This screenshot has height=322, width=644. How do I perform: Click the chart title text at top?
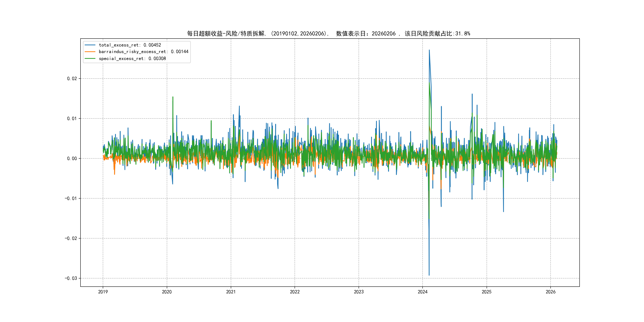point(328,34)
